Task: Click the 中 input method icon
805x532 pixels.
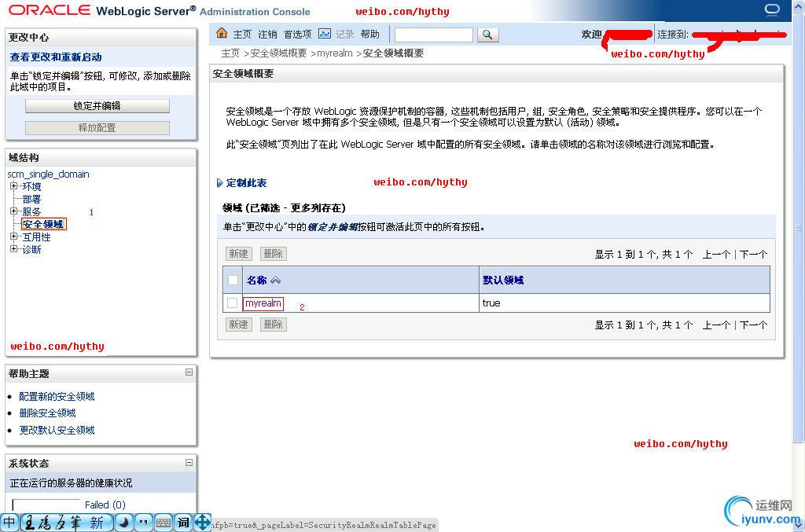Action: coord(9,523)
